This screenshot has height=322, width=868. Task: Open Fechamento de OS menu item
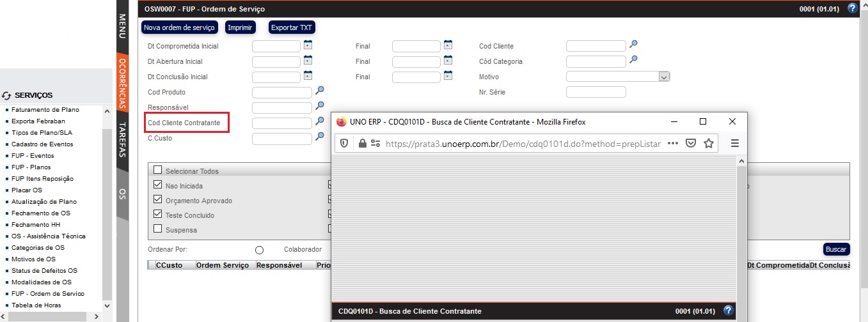click(x=41, y=213)
